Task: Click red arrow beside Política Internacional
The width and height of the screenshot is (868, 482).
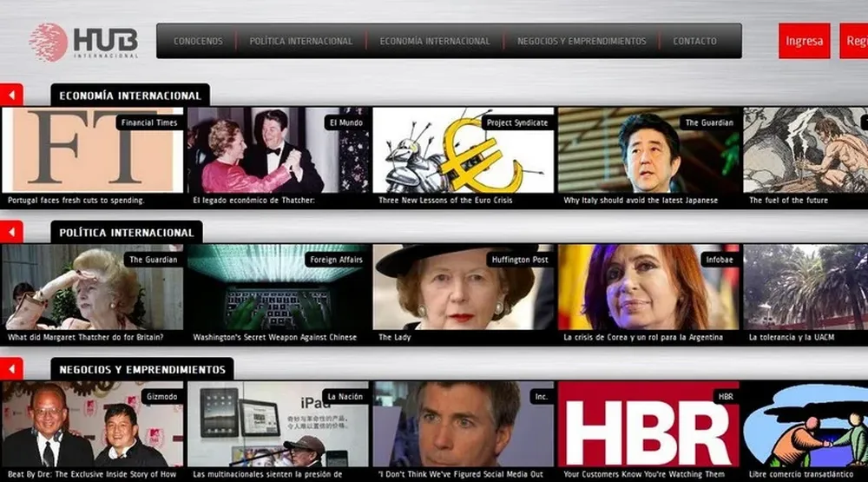Action: pyautogui.click(x=11, y=232)
